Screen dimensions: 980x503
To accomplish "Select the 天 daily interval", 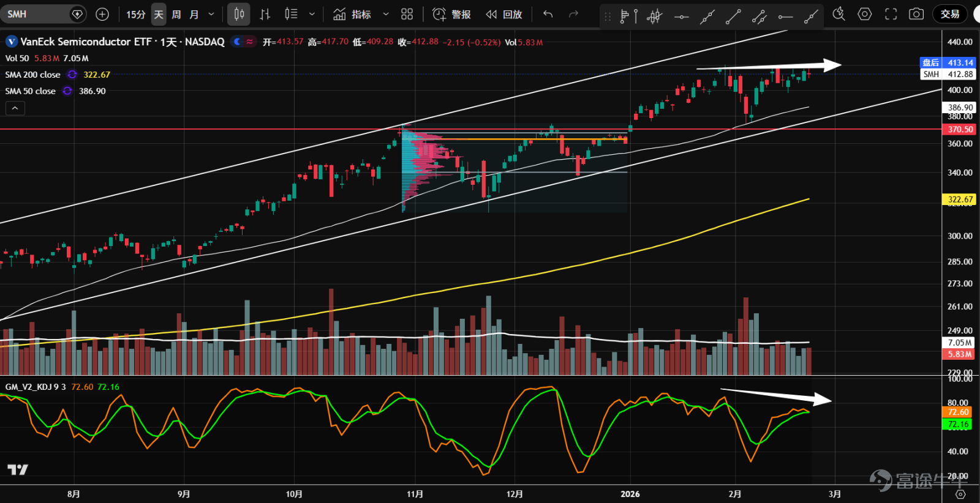I will 159,14.
